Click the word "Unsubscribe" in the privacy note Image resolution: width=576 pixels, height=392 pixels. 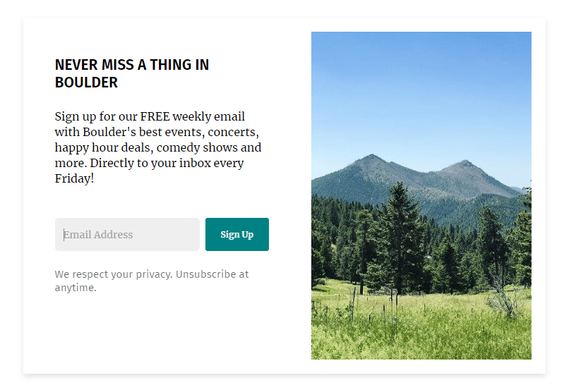206,274
